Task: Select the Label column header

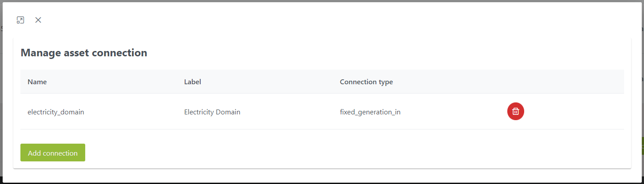Action: click(193, 82)
